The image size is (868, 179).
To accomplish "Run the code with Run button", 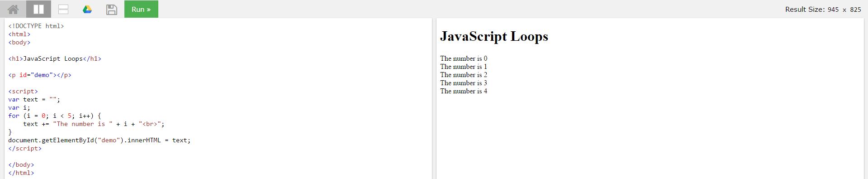I will click(x=141, y=9).
